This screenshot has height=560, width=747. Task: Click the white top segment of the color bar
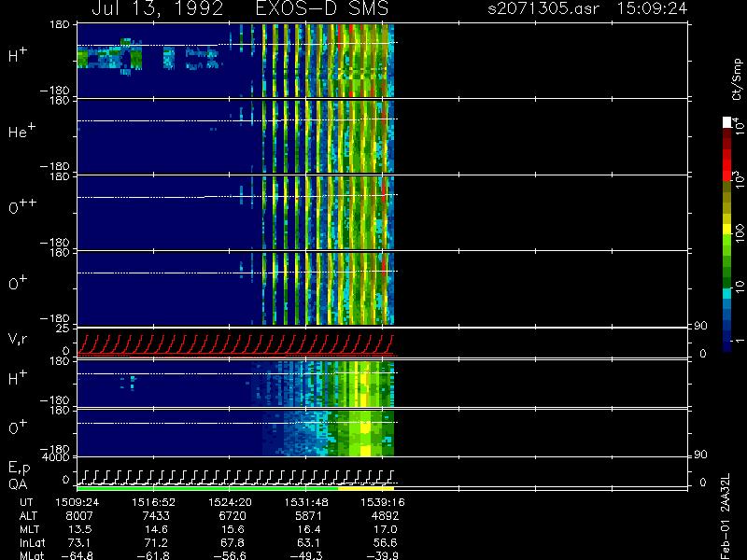tap(726, 122)
